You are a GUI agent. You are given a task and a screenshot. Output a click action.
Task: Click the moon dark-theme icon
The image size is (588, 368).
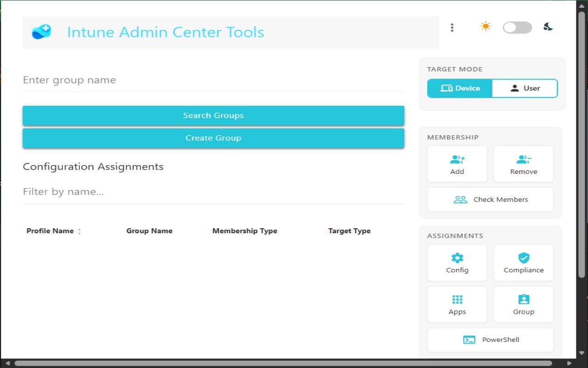(x=548, y=27)
